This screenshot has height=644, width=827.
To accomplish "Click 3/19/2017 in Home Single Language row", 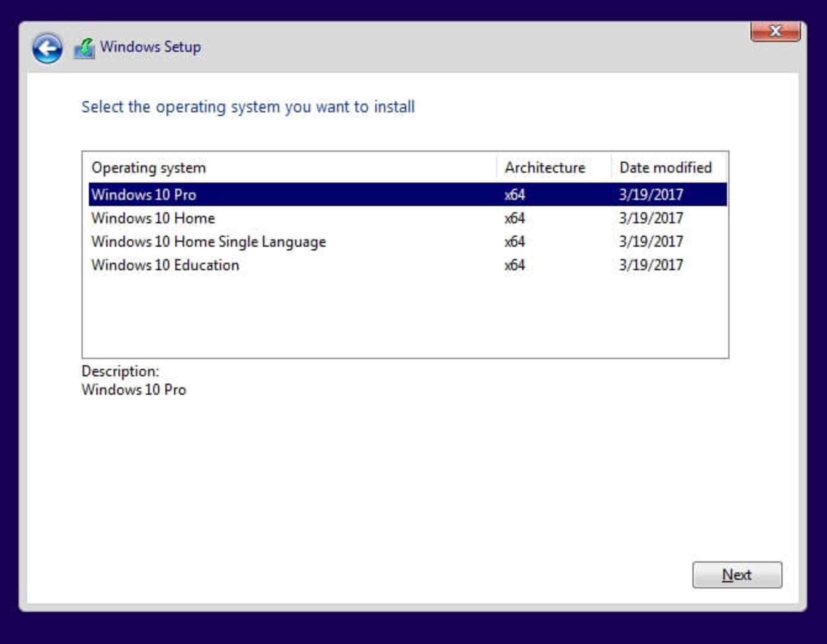I will click(x=651, y=241).
